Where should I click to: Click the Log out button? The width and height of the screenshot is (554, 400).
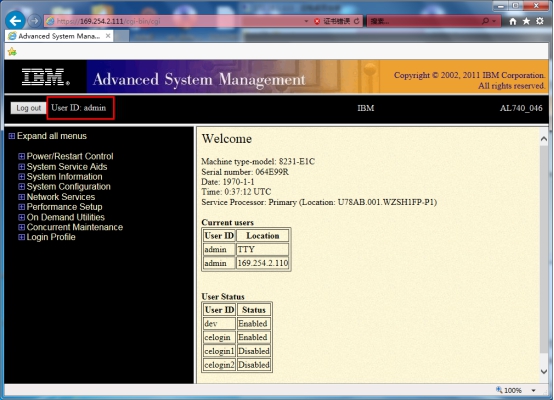(28, 108)
